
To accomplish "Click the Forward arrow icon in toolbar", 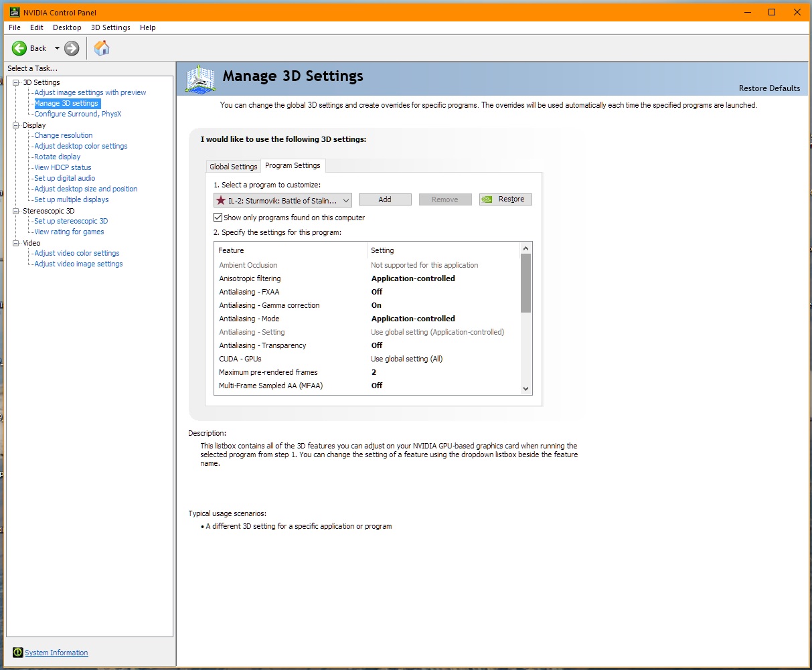I will pyautogui.click(x=72, y=48).
